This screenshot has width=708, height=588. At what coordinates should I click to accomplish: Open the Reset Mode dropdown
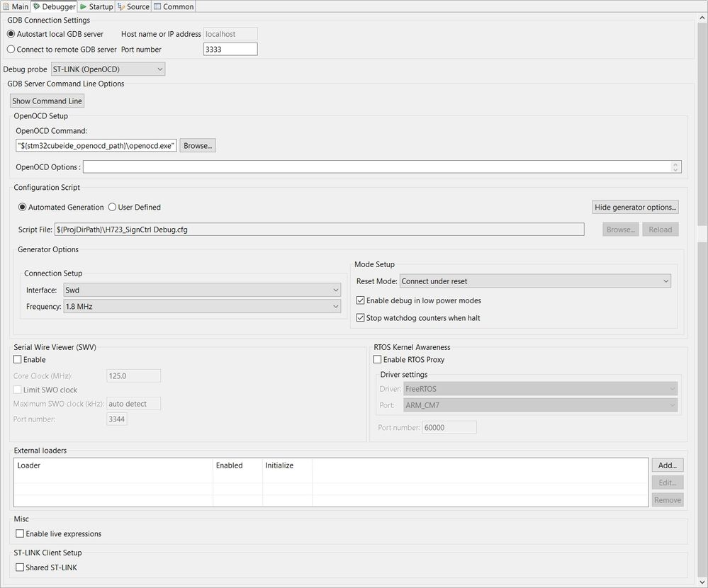(x=535, y=281)
